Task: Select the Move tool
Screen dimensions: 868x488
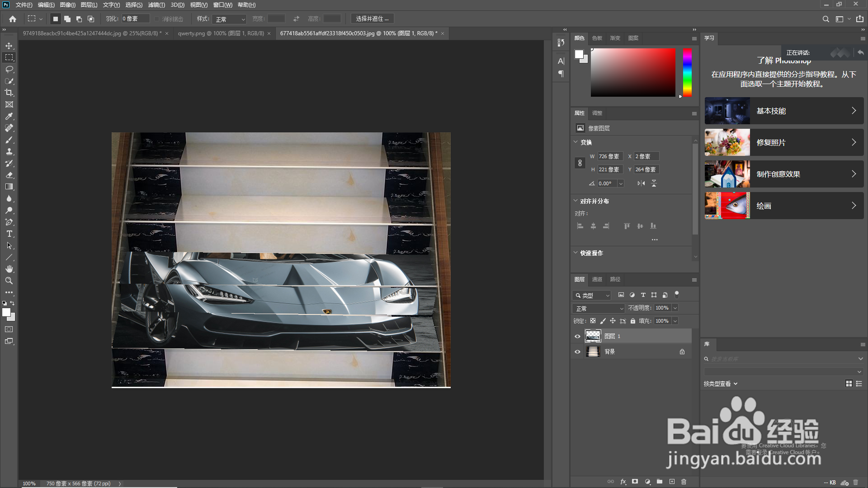Action: click(x=9, y=46)
